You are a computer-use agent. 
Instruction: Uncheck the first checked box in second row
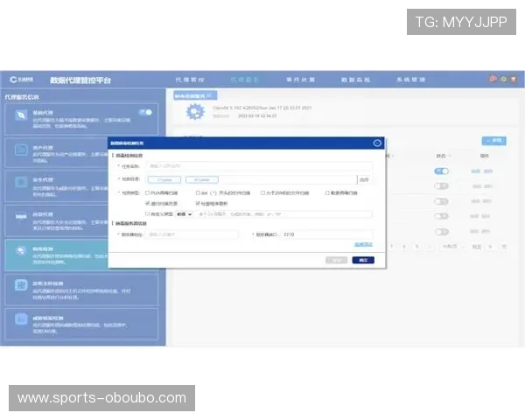147,203
